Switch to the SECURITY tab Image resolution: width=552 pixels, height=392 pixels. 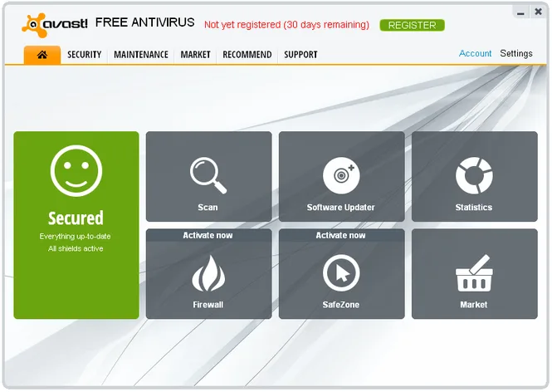coord(84,55)
